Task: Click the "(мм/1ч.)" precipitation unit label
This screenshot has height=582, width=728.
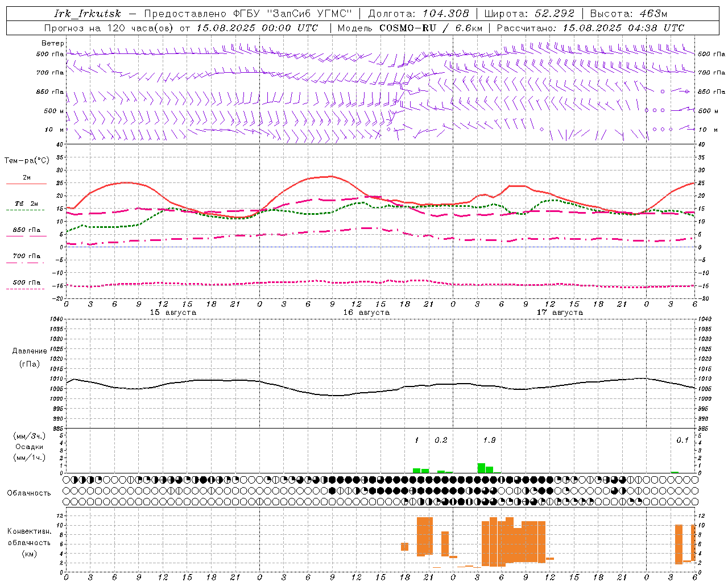Action: pyautogui.click(x=30, y=458)
